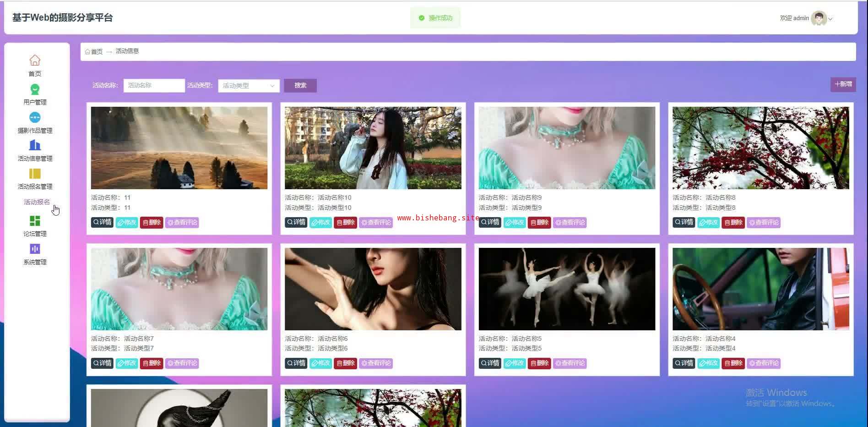
Task: Open 摄影作品管理 sidebar icon
Action: (x=35, y=117)
